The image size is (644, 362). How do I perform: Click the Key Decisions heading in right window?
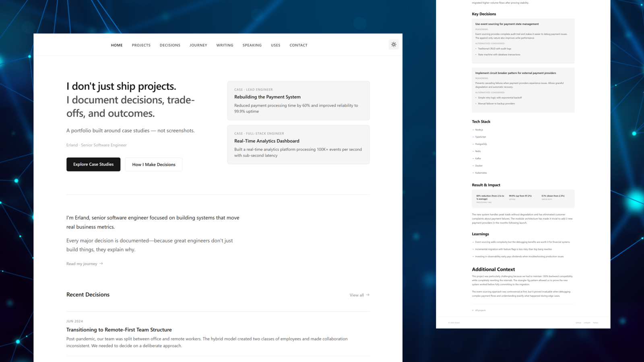[484, 14]
